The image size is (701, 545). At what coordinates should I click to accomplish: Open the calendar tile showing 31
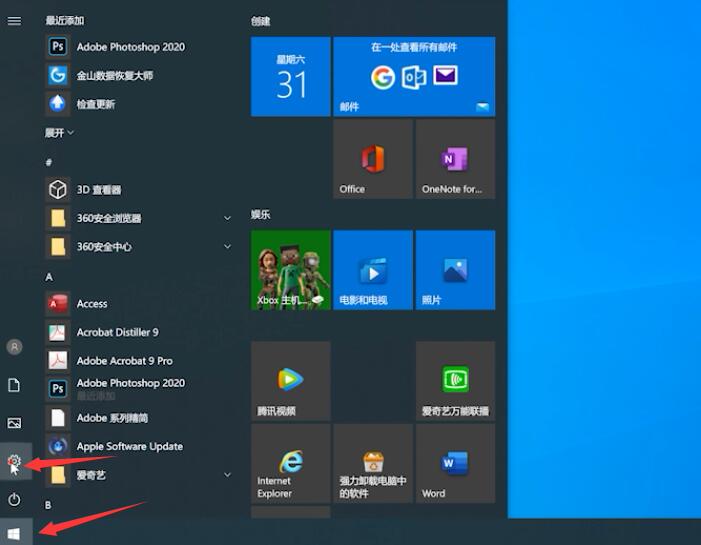291,76
